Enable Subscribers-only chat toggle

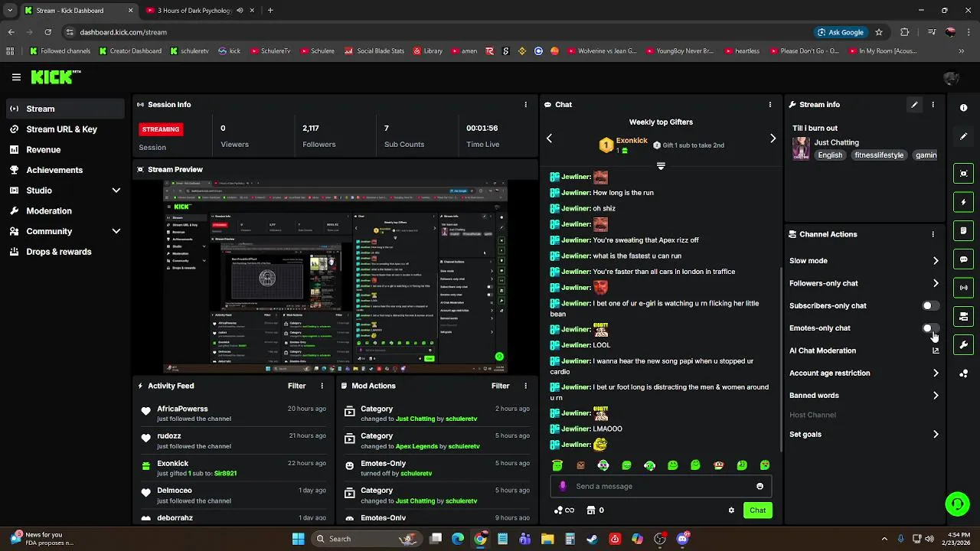pyautogui.click(x=930, y=305)
